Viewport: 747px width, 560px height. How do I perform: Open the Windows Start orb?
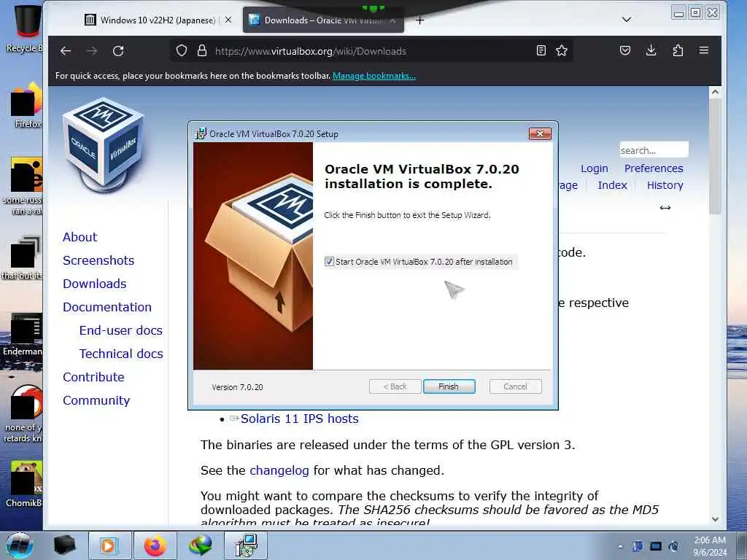click(19, 545)
